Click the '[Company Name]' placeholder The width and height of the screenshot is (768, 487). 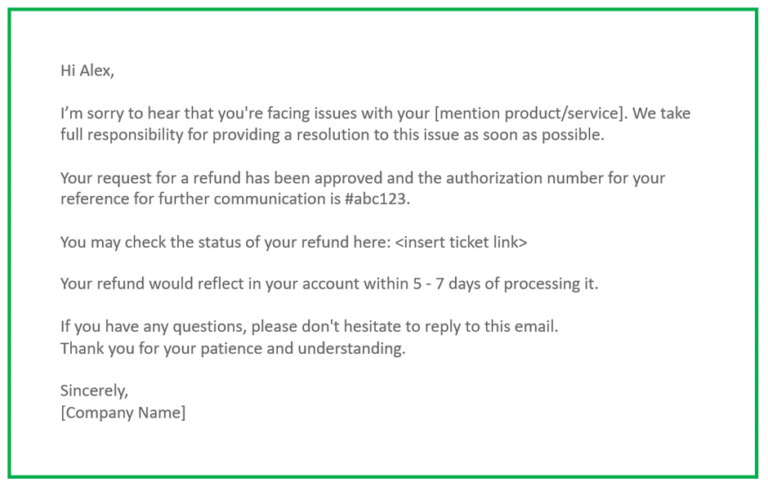point(123,413)
